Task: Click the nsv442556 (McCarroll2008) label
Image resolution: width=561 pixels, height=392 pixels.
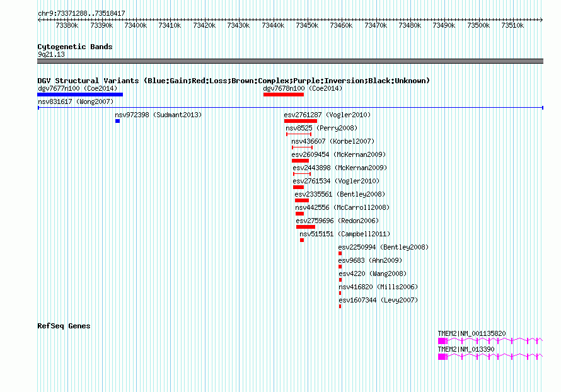Action: coord(342,207)
